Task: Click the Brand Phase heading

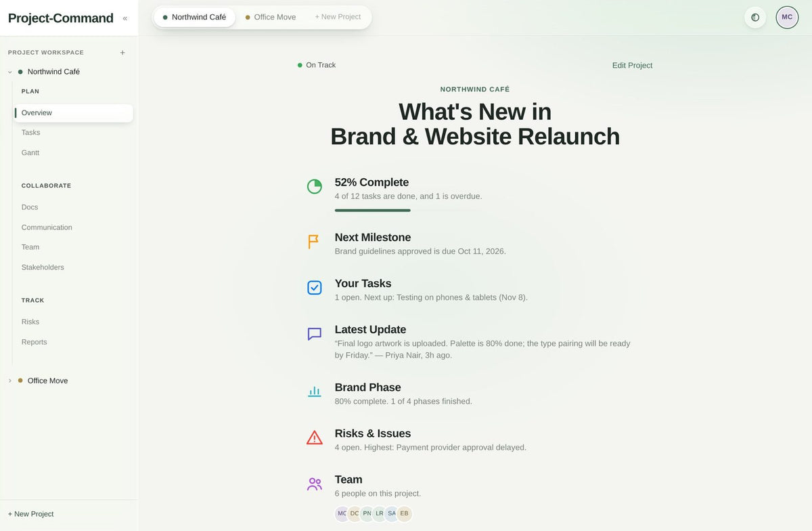Action: [367, 387]
